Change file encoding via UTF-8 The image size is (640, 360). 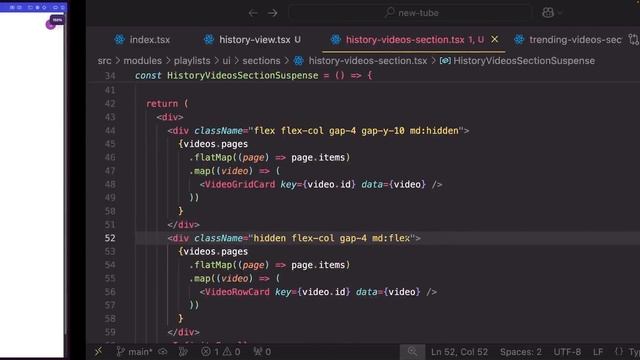567,352
